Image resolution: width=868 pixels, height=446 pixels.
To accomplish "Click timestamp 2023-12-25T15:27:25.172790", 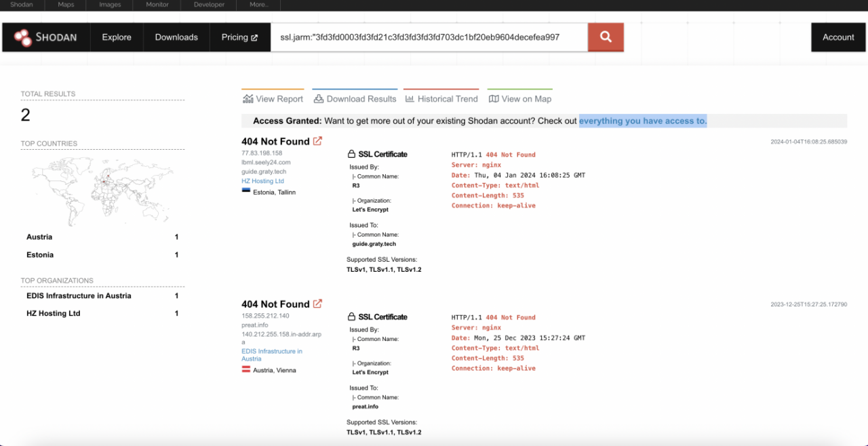I will [x=808, y=304].
